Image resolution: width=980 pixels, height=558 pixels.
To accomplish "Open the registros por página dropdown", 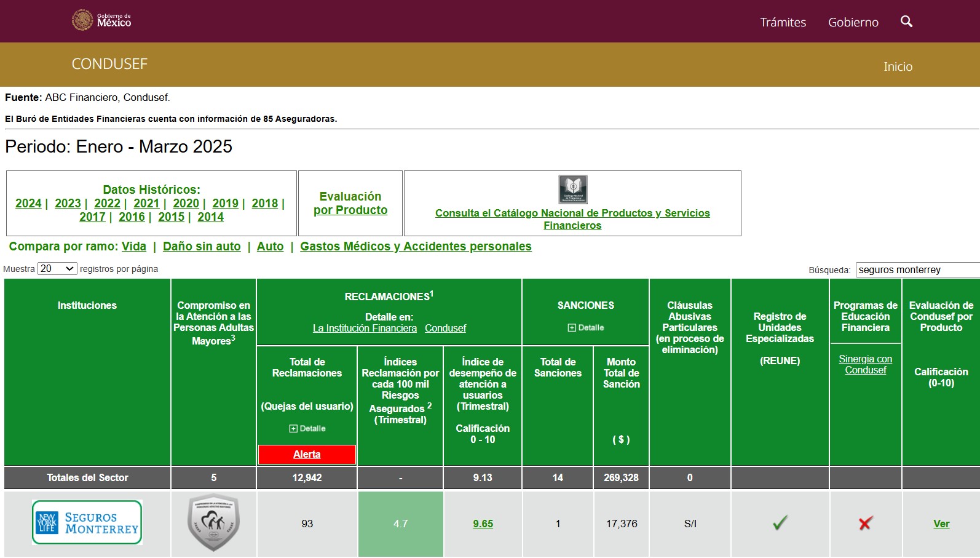I will tap(57, 269).
